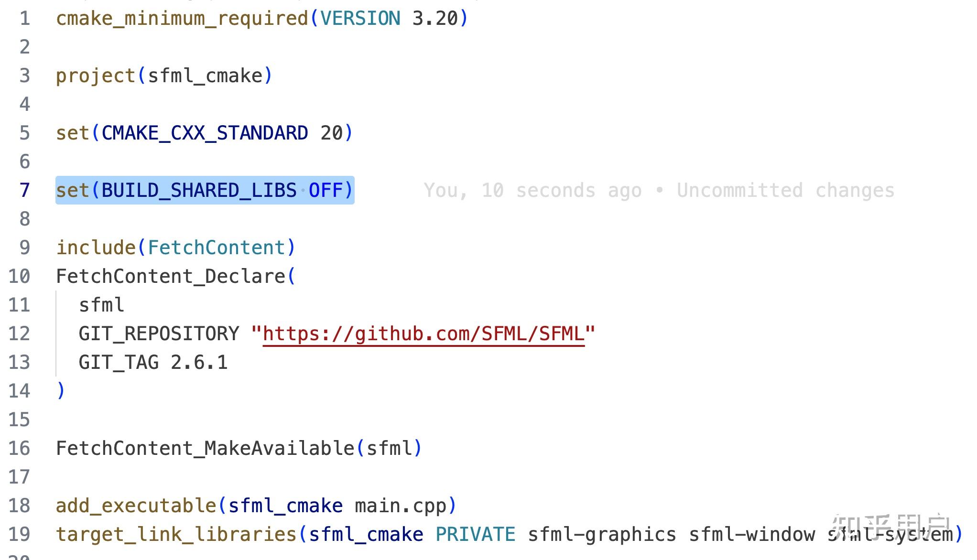Screen dimensions: 977x560
Task: Click the closing parenthesis on line 14
Action: (x=61, y=391)
